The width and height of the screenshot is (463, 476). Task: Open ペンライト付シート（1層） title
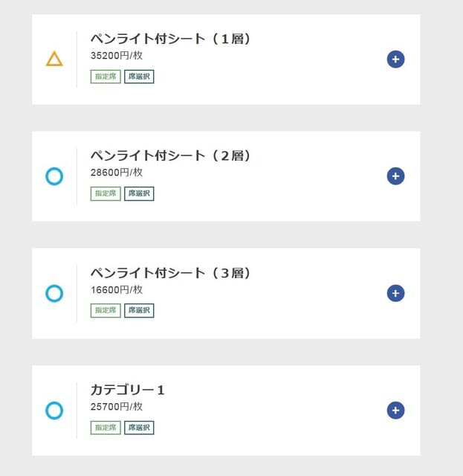tap(170, 39)
